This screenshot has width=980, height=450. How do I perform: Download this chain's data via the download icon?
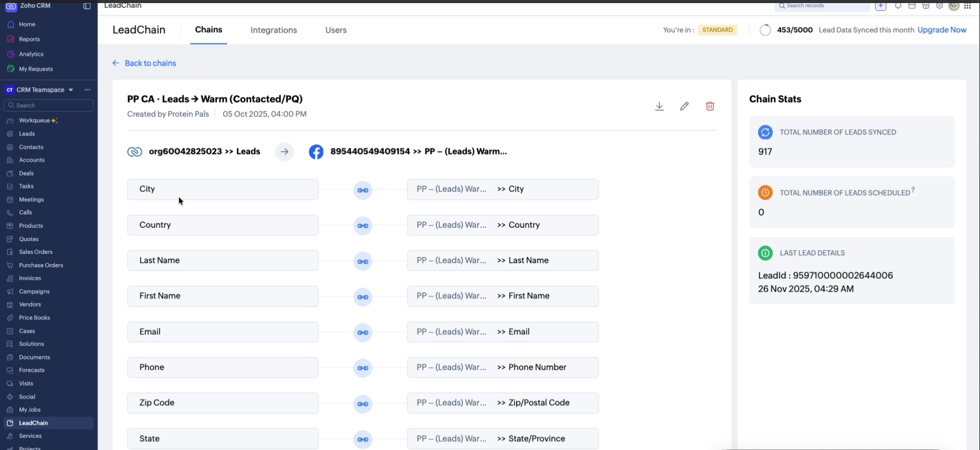pos(659,106)
